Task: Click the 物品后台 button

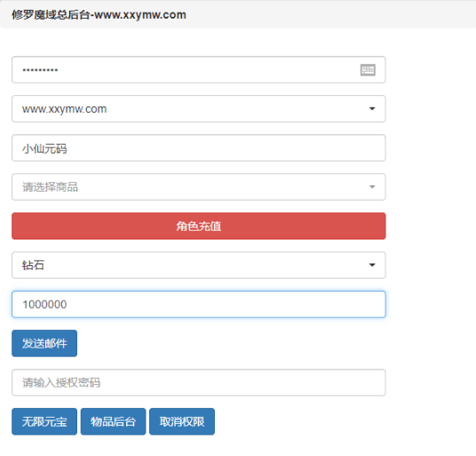Action: click(114, 421)
